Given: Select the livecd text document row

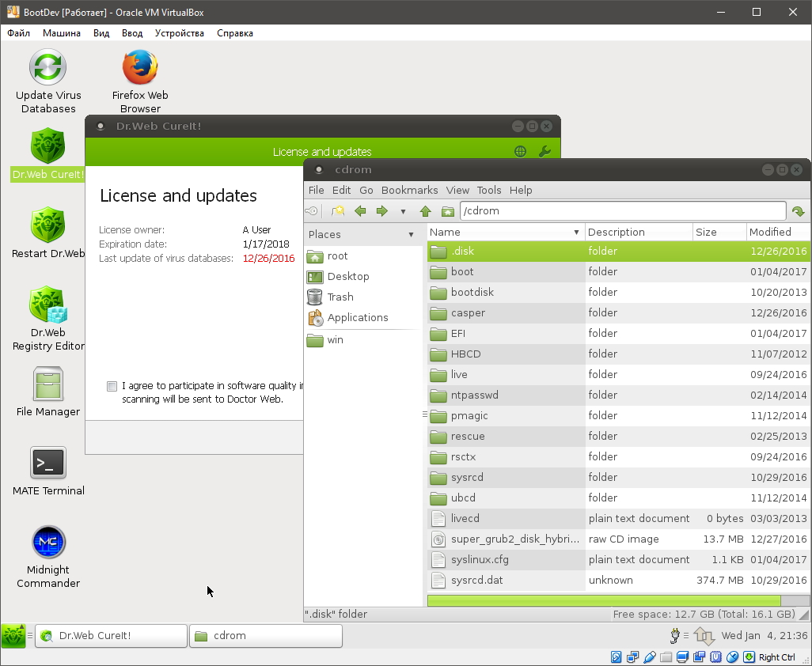Looking at the screenshot, I should [619, 519].
